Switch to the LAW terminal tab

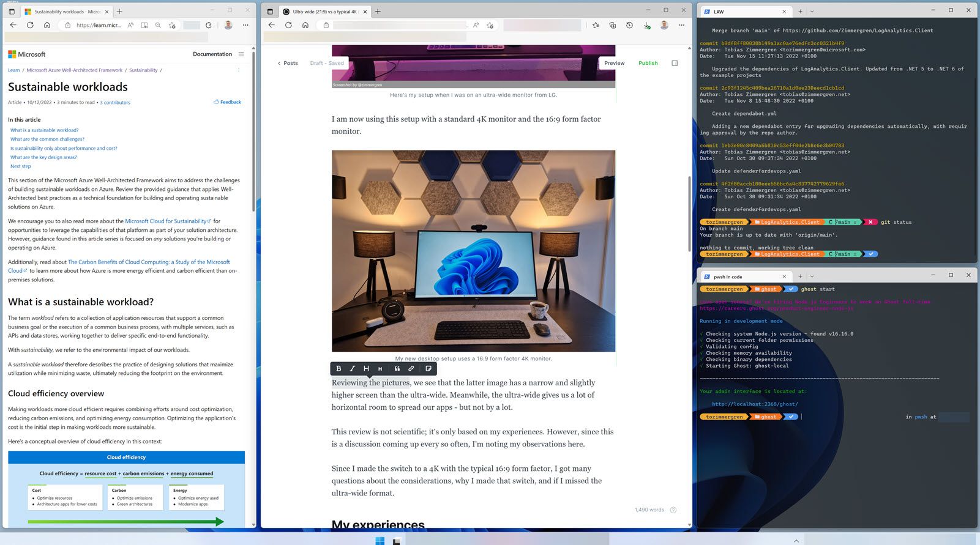(x=741, y=12)
